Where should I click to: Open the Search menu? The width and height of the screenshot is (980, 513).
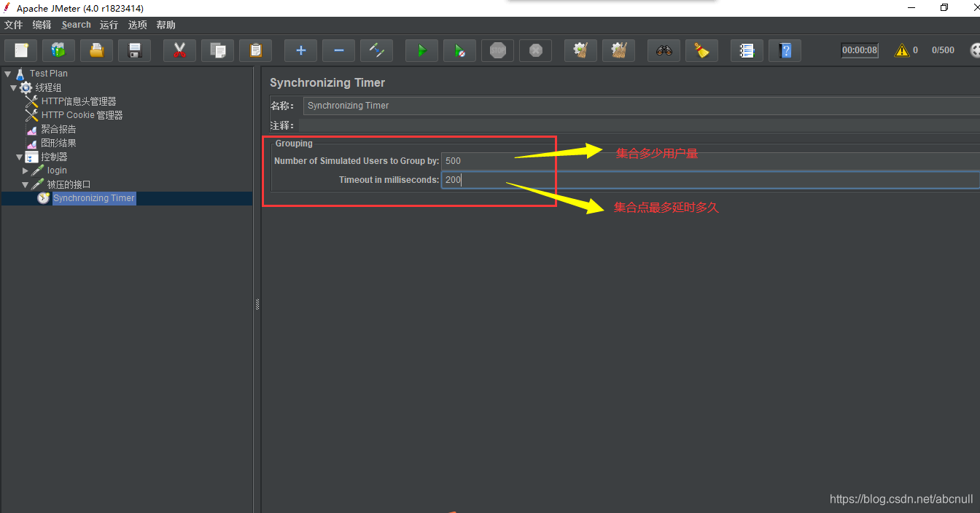tap(77, 25)
